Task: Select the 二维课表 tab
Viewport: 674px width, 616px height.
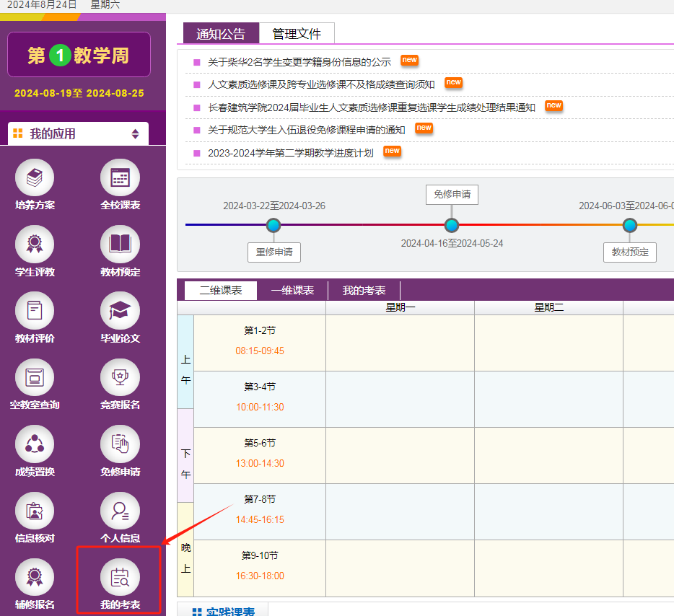Action: pos(221,291)
